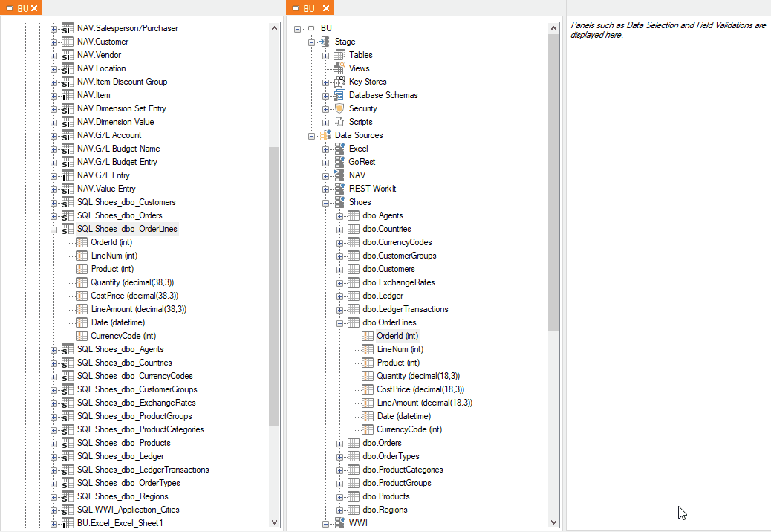
Task: Click the left tree vertical scrollbar thumb
Action: pos(274,286)
